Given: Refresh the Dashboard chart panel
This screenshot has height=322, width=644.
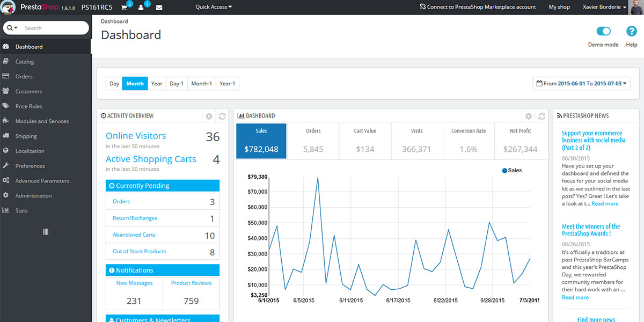Looking at the screenshot, I should click(541, 116).
